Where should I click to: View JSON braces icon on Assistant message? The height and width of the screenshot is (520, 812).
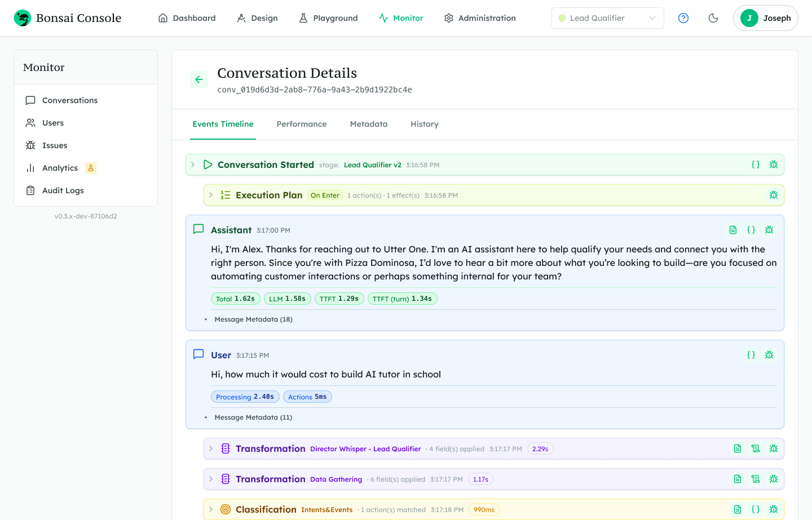(x=751, y=230)
